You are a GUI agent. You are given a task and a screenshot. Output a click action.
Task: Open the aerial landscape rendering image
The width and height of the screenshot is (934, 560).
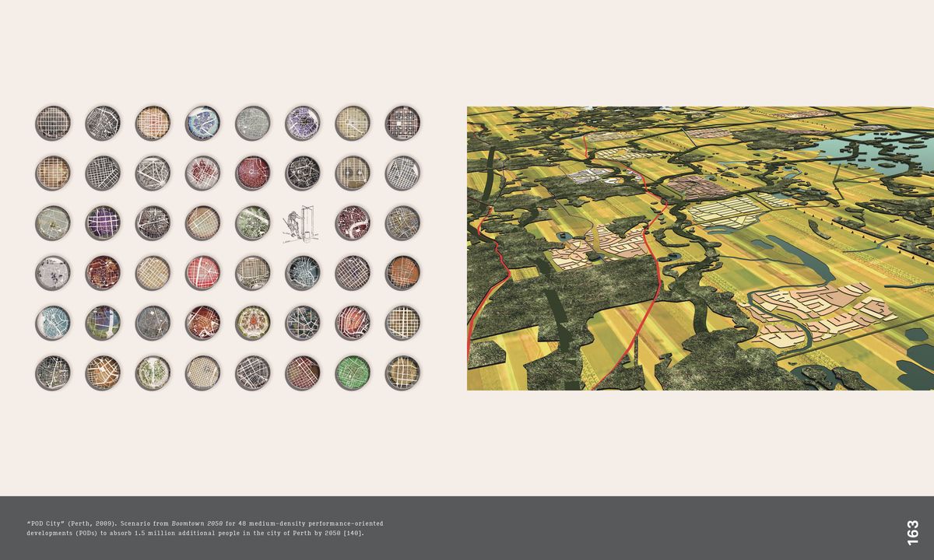click(x=700, y=248)
